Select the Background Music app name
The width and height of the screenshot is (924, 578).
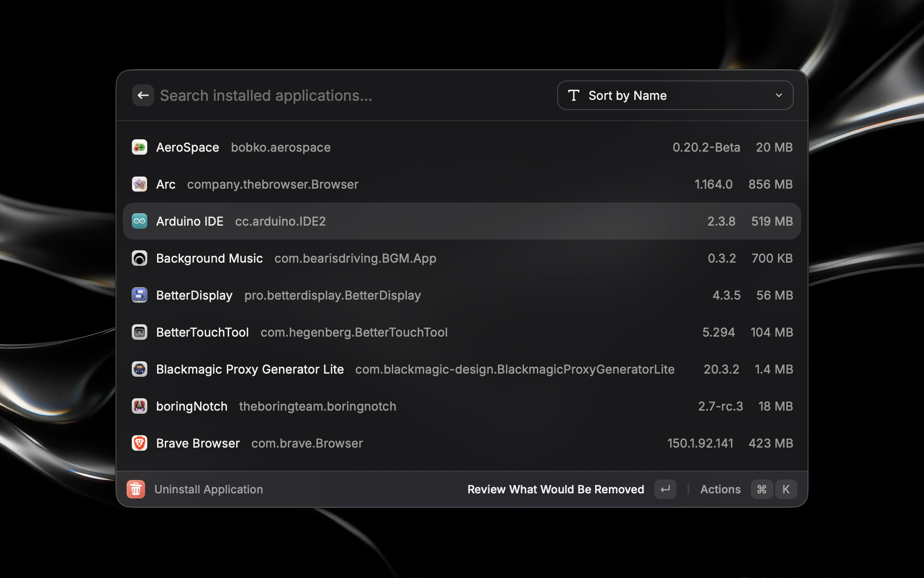point(209,258)
